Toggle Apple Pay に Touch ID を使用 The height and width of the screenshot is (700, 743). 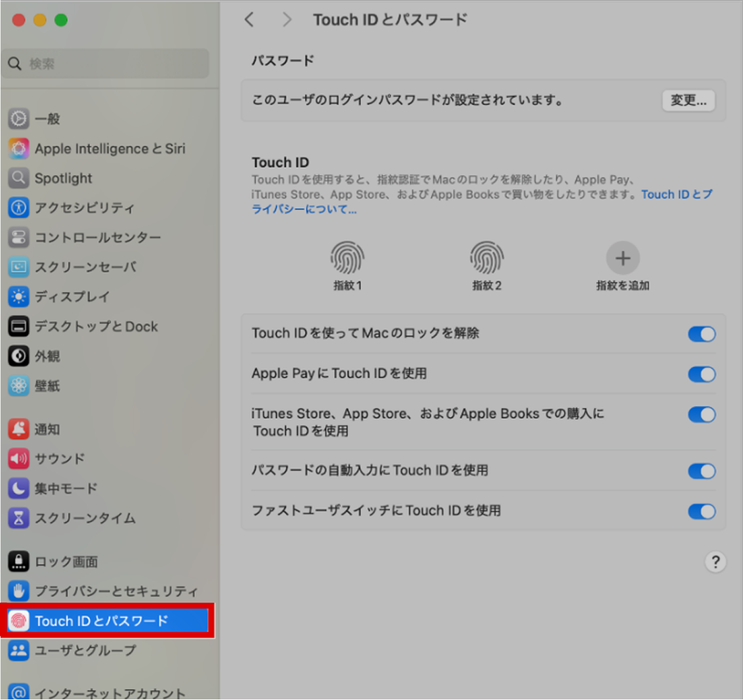702,375
